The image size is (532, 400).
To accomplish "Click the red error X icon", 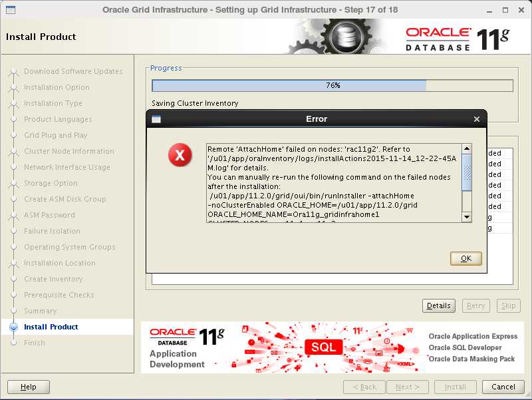I will (x=180, y=155).
